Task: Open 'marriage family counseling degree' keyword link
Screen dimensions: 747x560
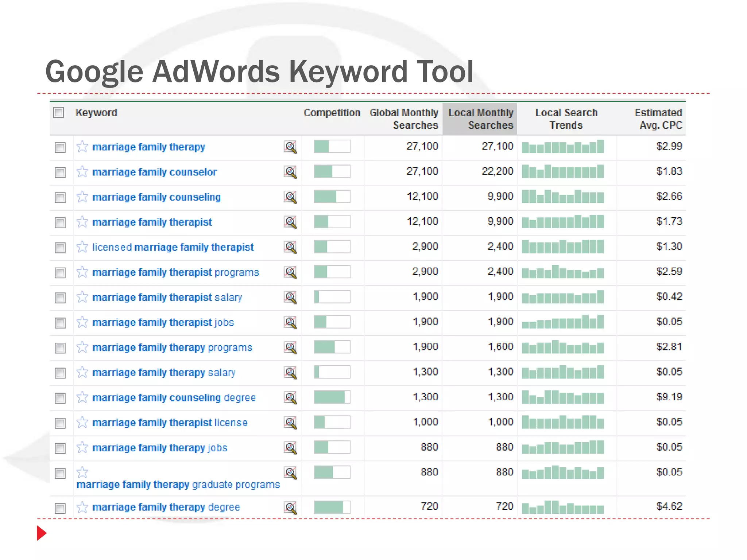Action: [174, 398]
